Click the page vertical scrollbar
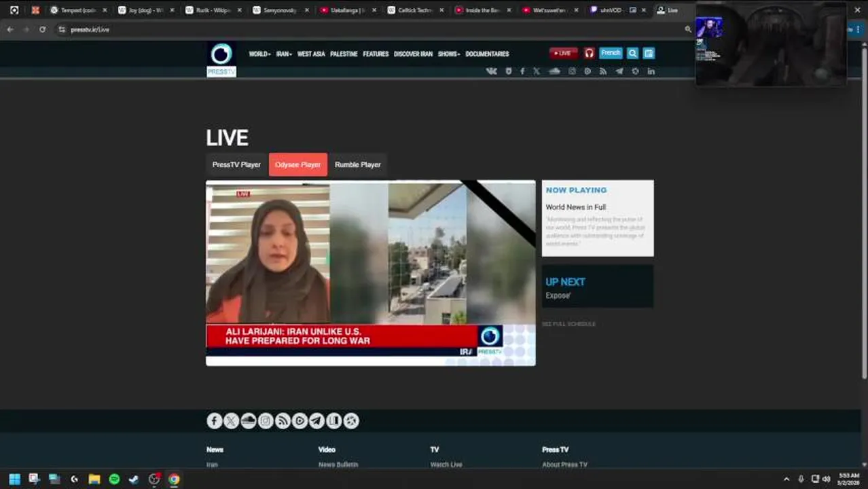This screenshot has height=489, width=868. click(x=864, y=211)
